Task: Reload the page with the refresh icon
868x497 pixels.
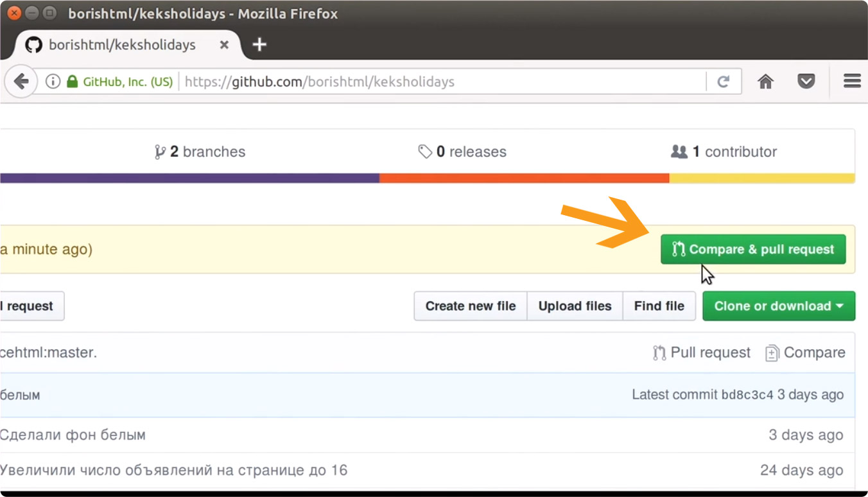Action: point(724,82)
